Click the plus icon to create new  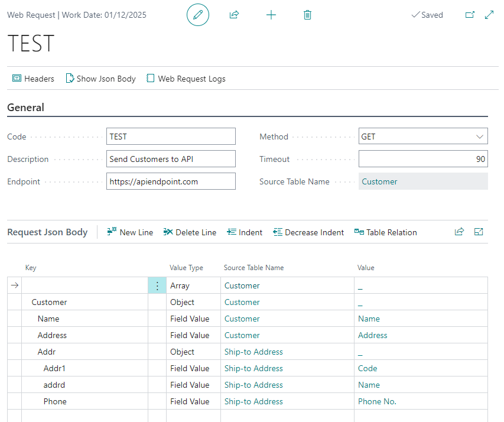click(x=271, y=15)
